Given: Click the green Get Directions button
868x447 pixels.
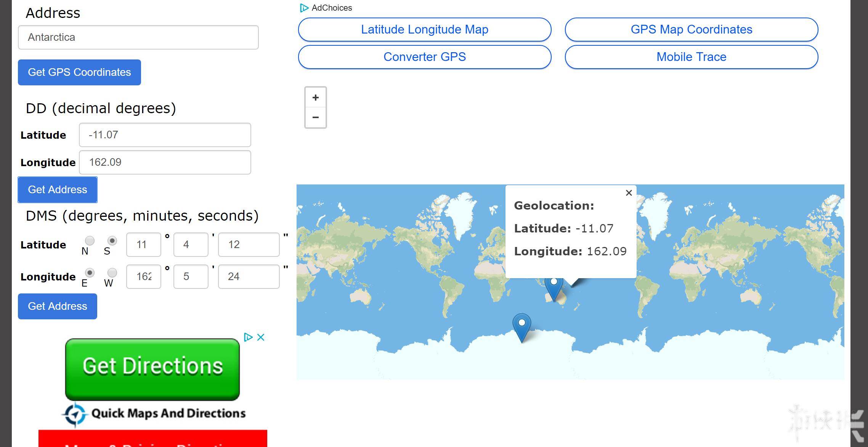Looking at the screenshot, I should click(x=152, y=368).
